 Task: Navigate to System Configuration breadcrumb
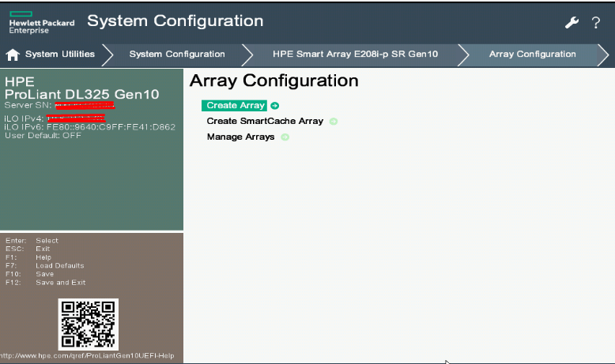(x=177, y=54)
